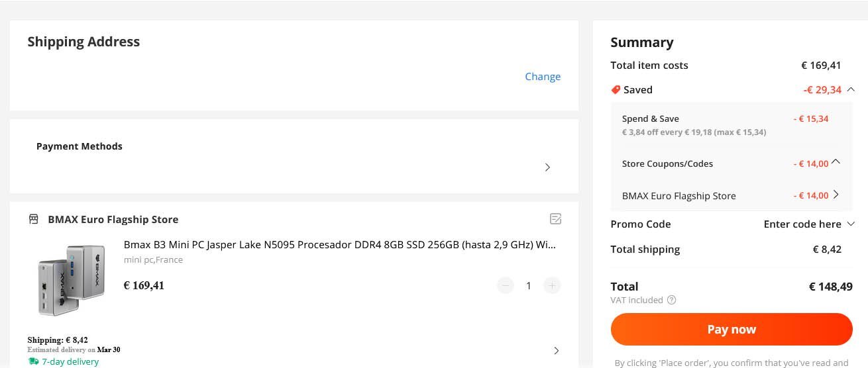Click the Bmax B3 Mini PC thumbnail
This screenshot has width=868, height=368.
tap(68, 279)
